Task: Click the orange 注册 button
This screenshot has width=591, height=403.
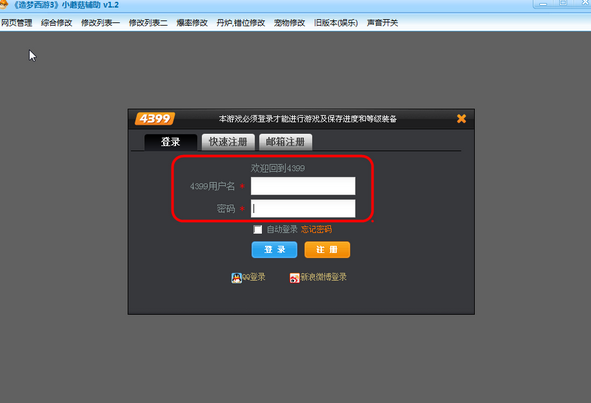Action: [327, 250]
